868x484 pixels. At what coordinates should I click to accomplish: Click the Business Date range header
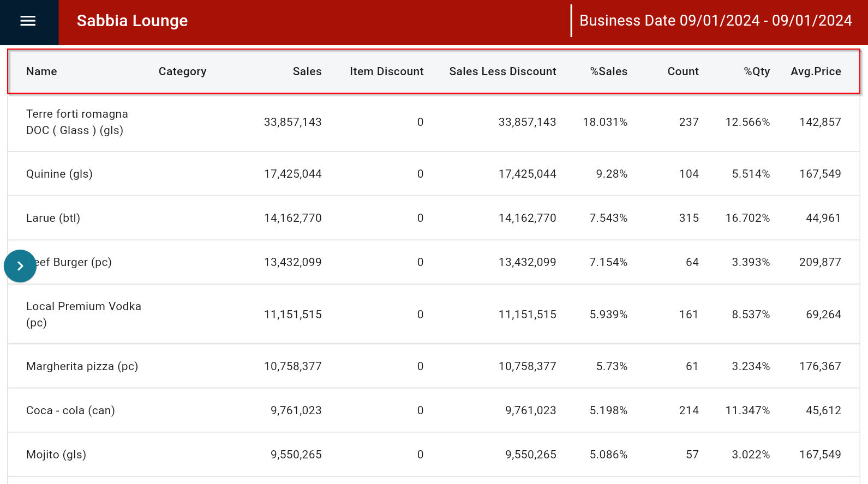715,21
